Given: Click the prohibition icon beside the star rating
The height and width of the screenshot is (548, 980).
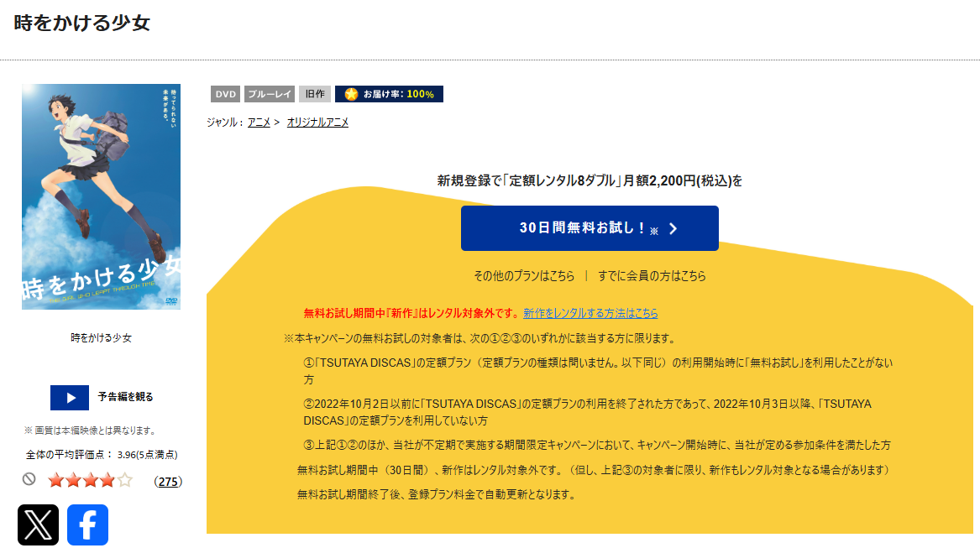Looking at the screenshot, I should (29, 481).
